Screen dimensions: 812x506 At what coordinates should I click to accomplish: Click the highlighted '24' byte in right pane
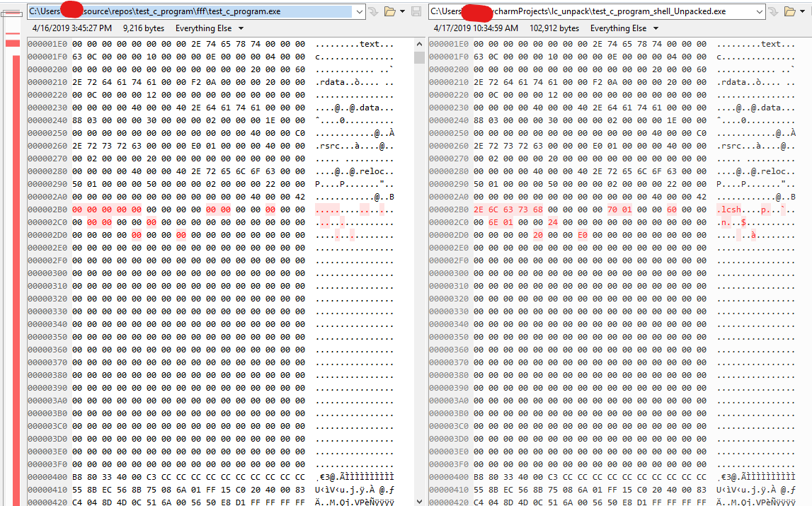pyautogui.click(x=553, y=222)
